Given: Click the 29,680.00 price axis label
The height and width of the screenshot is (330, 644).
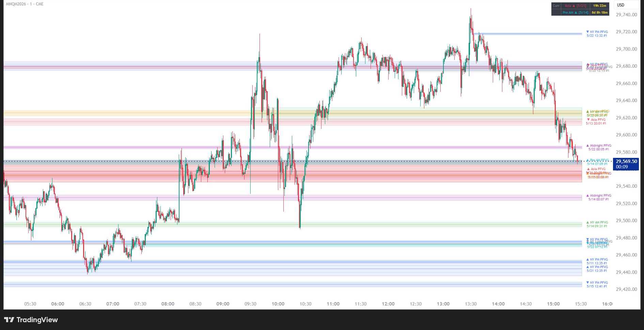Looking at the screenshot, I should 626,66.
